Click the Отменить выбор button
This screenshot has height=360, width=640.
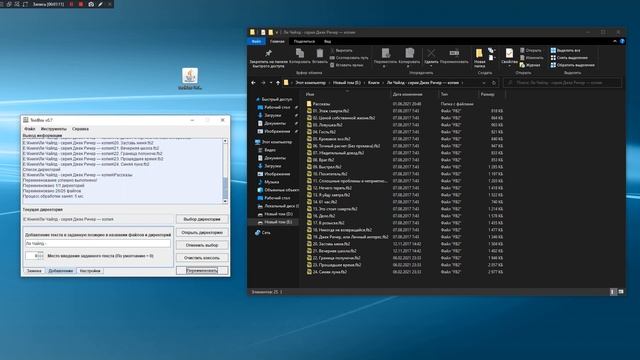(x=202, y=245)
